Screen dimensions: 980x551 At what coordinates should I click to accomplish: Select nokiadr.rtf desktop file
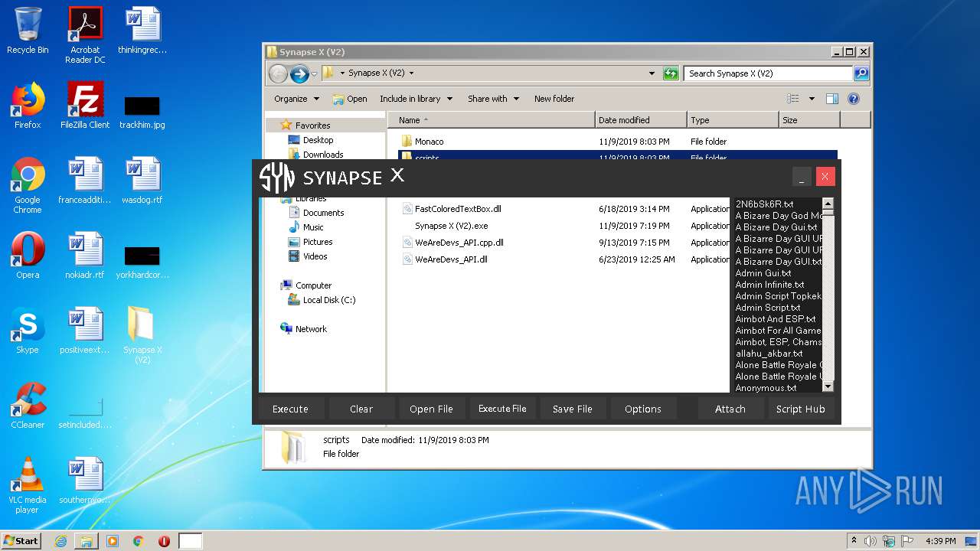(x=85, y=256)
